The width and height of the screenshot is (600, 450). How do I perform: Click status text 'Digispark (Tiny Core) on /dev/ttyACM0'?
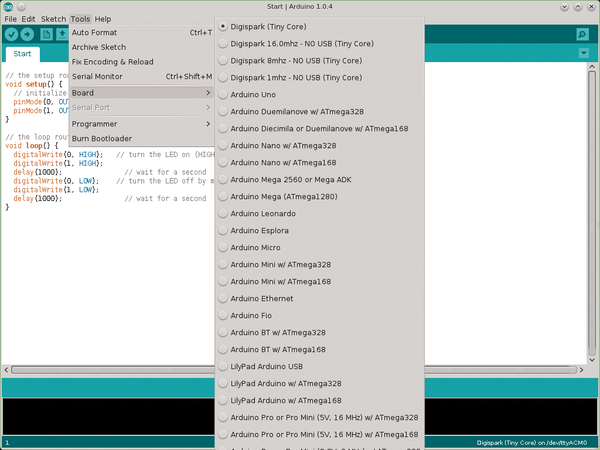click(532, 443)
